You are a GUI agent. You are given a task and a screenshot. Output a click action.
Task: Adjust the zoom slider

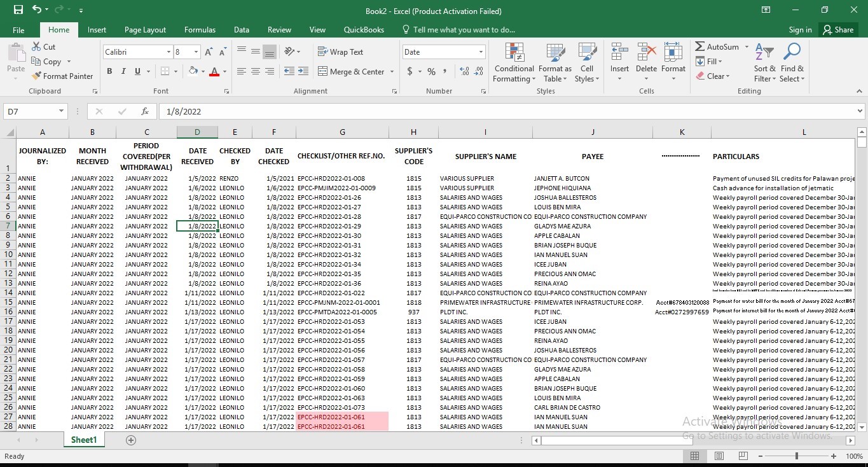[x=796, y=456]
